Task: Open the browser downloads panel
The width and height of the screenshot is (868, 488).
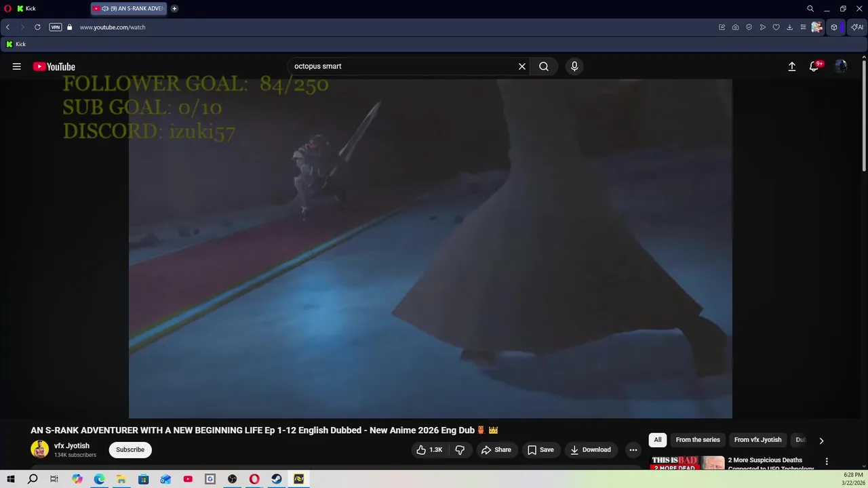Action: (789, 27)
